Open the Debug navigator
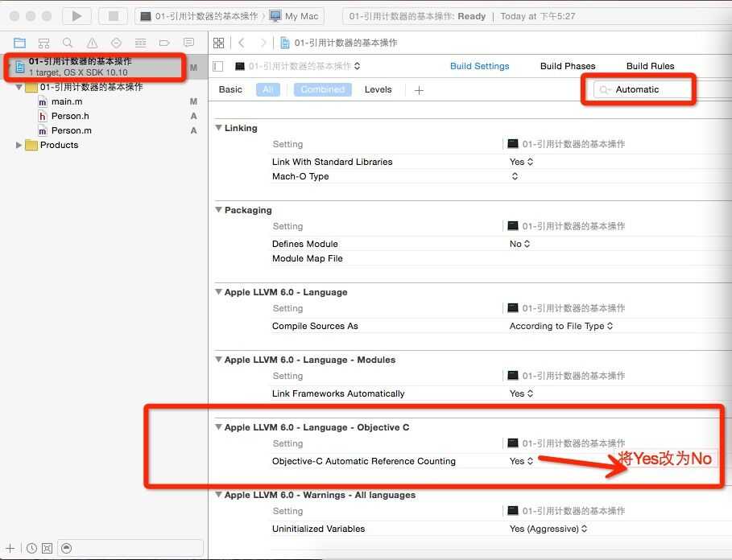732x560 pixels. (140, 43)
